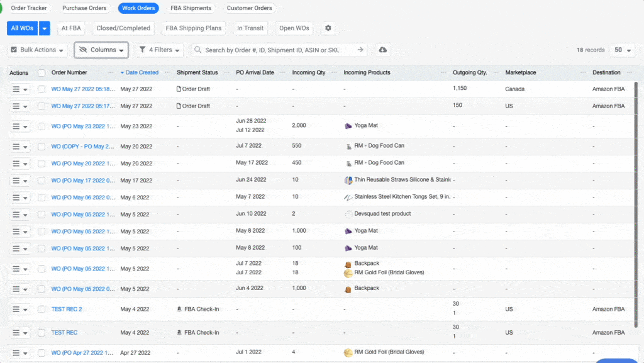Open the FBA Shipments tab
The width and height of the screenshot is (644, 363).
pyautogui.click(x=191, y=8)
